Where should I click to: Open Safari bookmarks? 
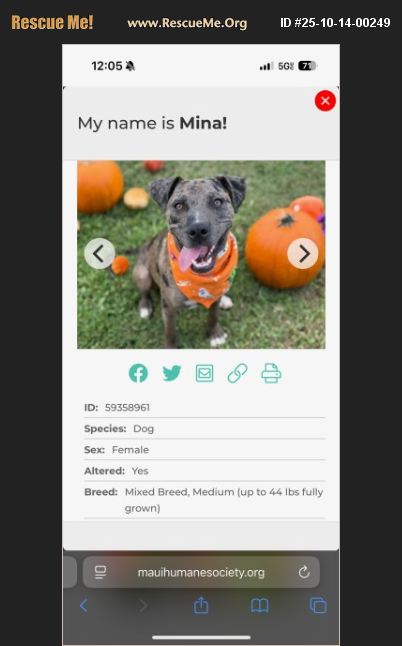point(259,606)
